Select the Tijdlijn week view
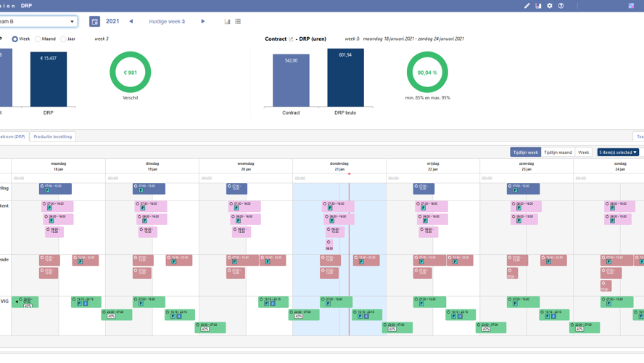 tap(525, 152)
